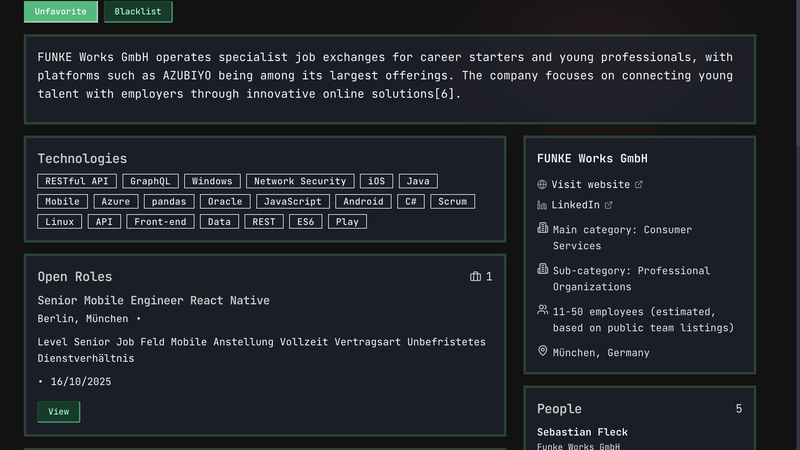Select the Oracle technology tag

pos(225,202)
